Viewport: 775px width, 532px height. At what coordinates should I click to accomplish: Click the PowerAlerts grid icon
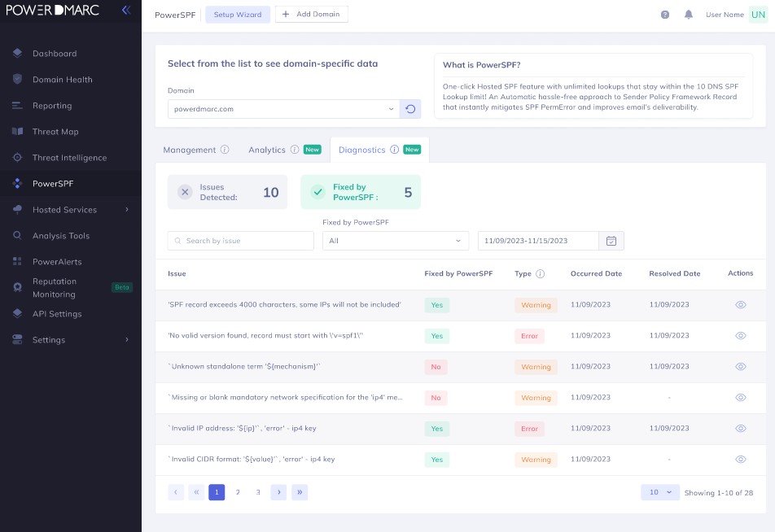pos(17,261)
